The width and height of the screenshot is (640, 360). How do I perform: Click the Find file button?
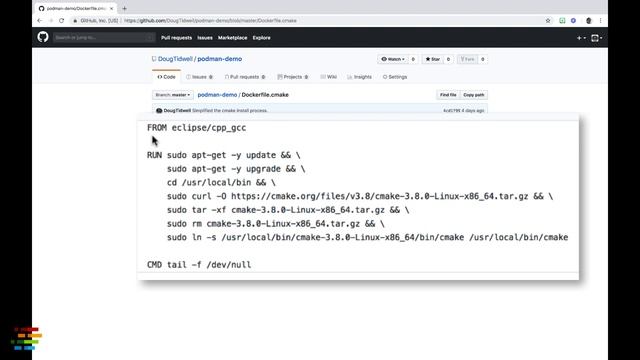(x=448, y=95)
